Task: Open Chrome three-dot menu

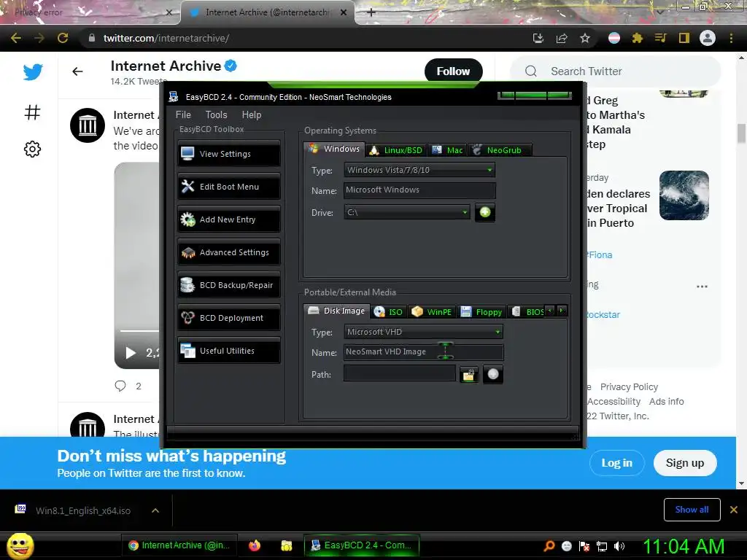Action: pyautogui.click(x=731, y=38)
